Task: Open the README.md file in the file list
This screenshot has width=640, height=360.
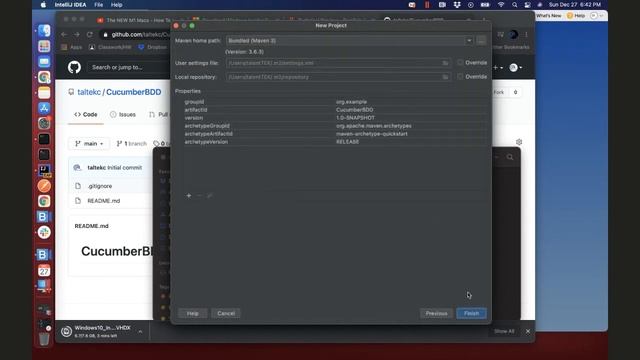Action: [x=104, y=201]
